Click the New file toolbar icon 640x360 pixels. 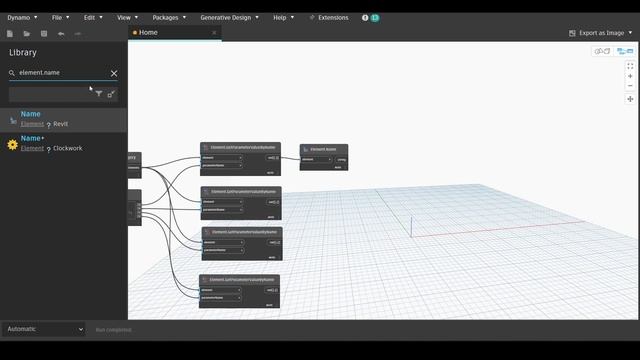(x=10, y=34)
